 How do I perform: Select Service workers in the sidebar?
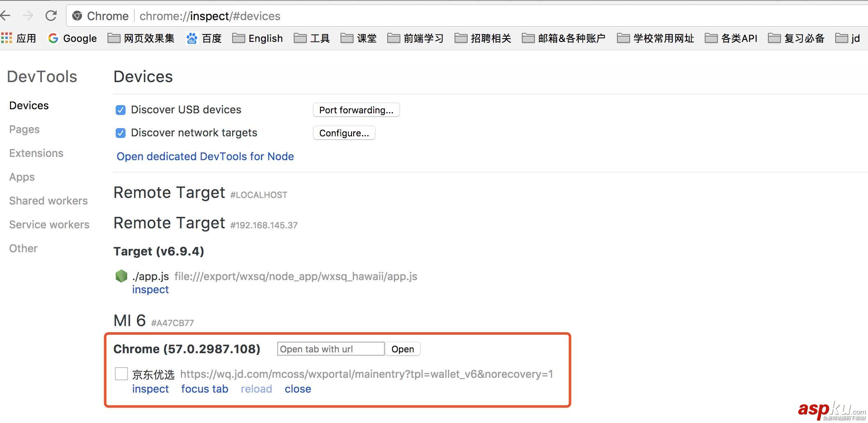(x=49, y=225)
